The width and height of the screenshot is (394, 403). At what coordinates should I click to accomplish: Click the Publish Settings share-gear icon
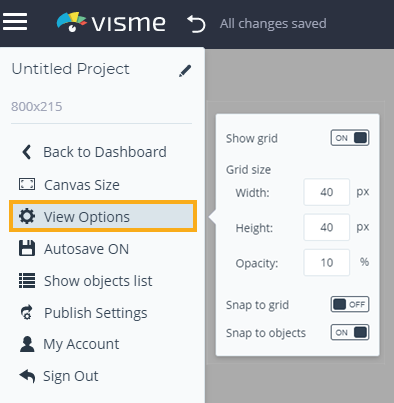coord(27,312)
